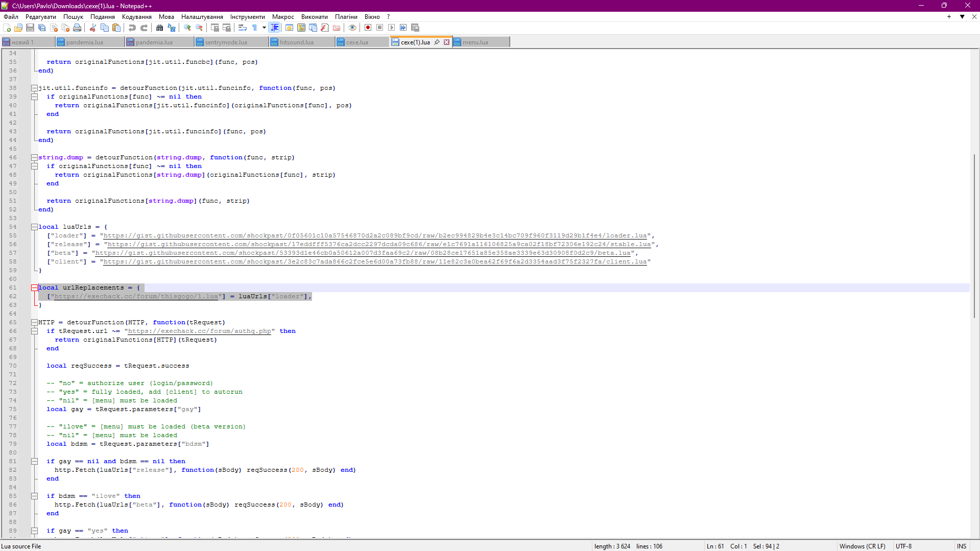Save the current file using toolbar icon
The width and height of the screenshot is (980, 551).
click(30, 28)
